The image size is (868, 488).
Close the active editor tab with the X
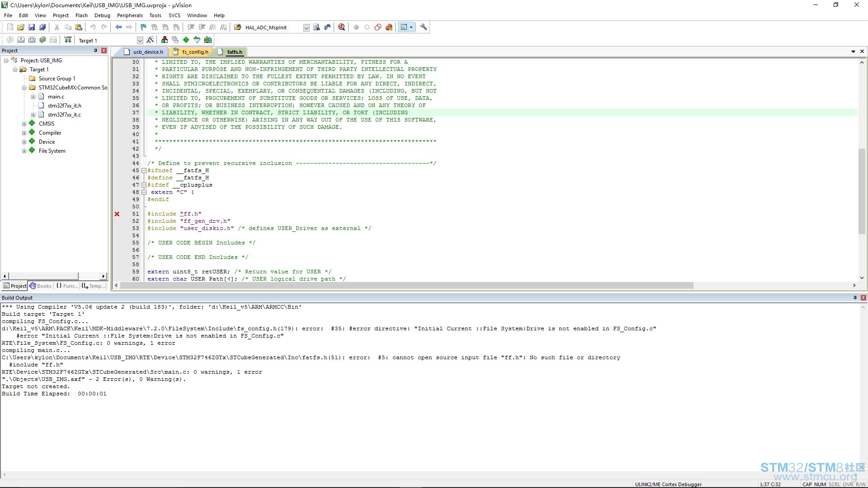pyautogui.click(x=862, y=52)
